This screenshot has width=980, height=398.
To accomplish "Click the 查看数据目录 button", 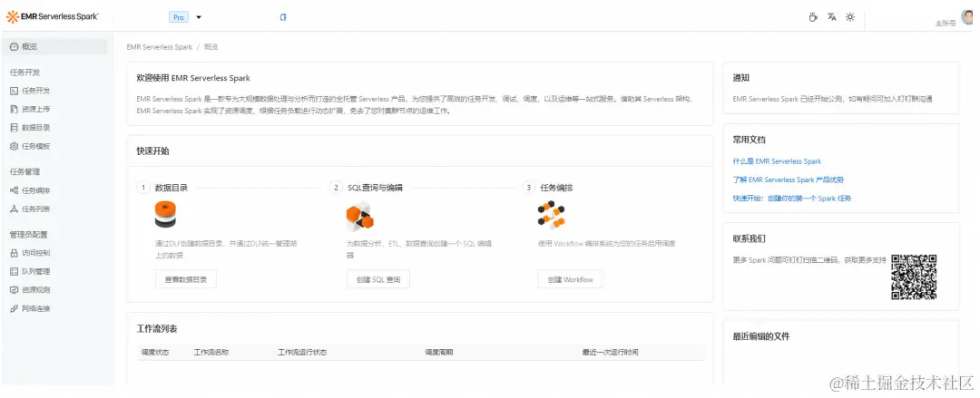I will coord(186,279).
